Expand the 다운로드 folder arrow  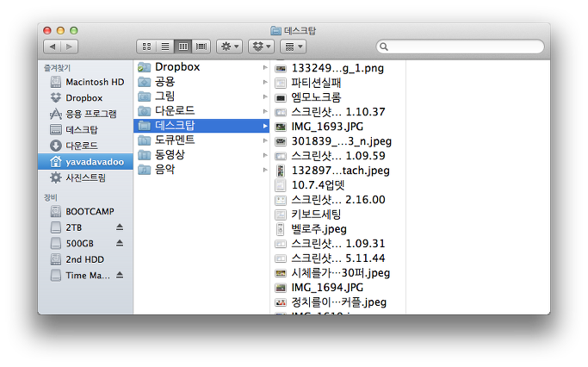(265, 111)
